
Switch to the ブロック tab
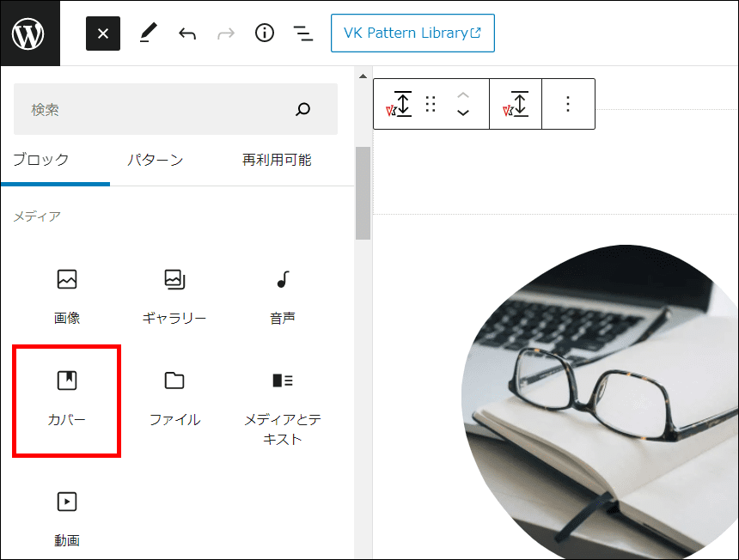pos(41,160)
